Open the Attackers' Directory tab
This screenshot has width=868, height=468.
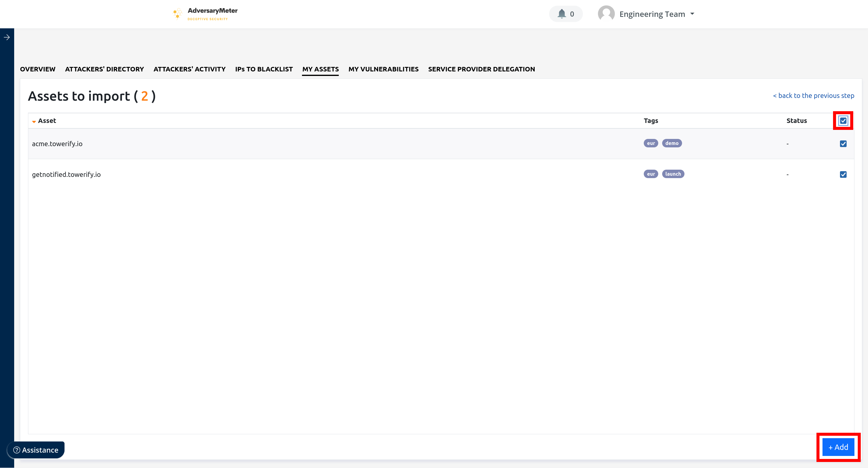point(104,69)
